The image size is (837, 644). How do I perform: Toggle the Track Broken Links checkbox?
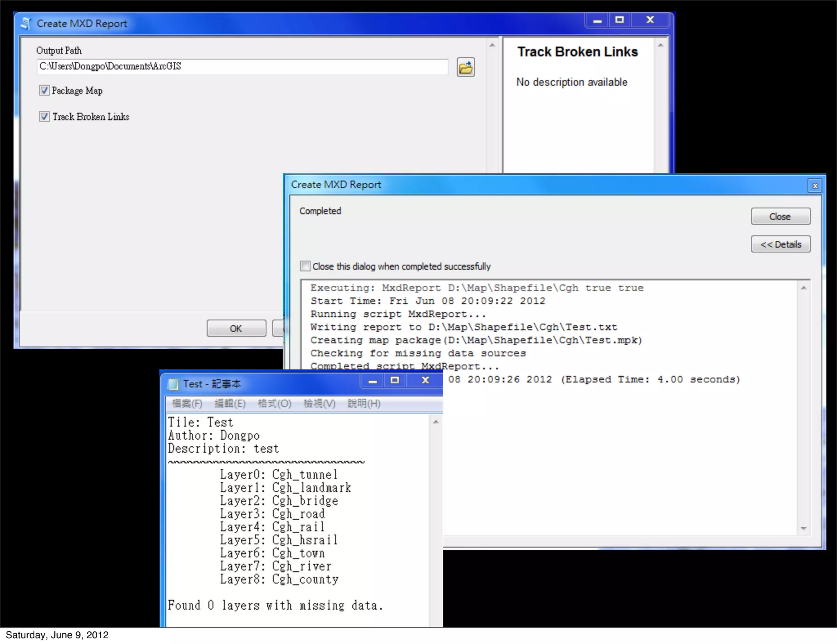coord(44,116)
